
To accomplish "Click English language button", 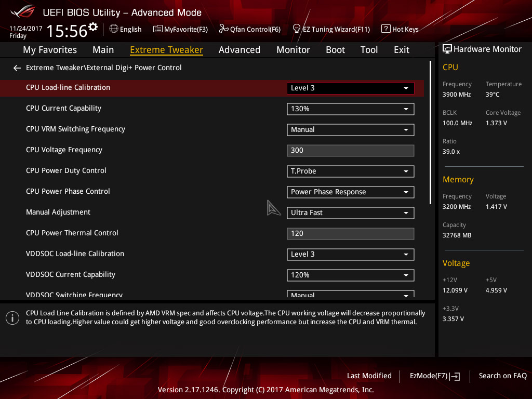I will 126,29.
